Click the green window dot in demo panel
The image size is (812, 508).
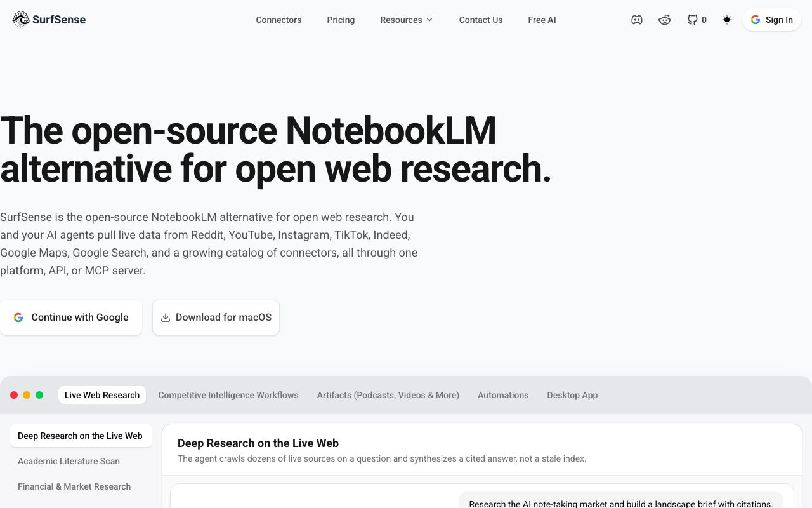39,395
